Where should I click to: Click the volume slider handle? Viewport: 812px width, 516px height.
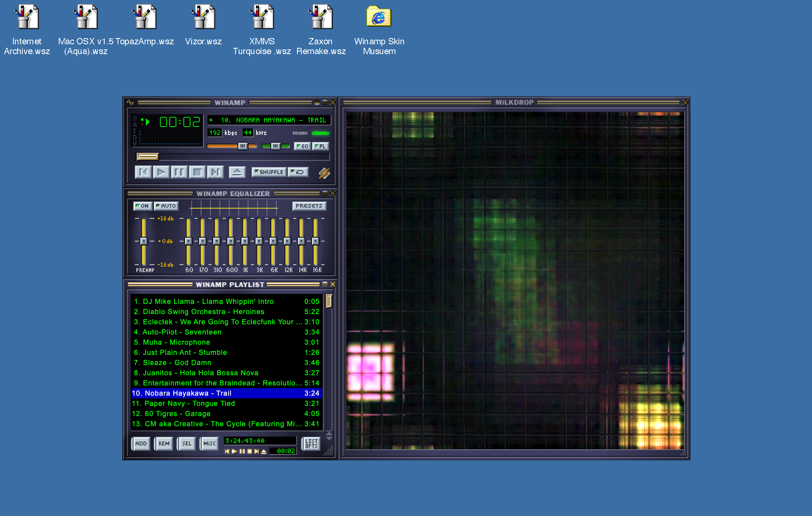pos(243,146)
